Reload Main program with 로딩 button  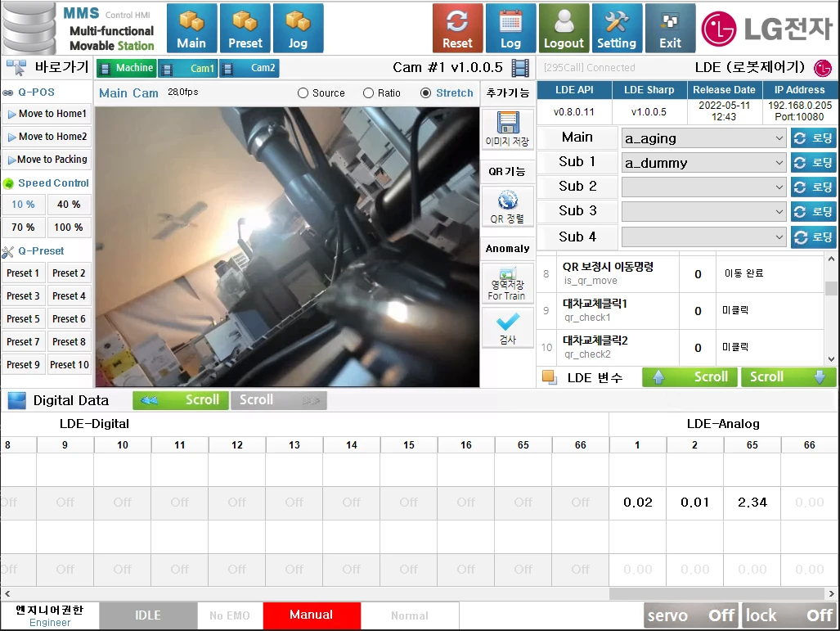813,138
